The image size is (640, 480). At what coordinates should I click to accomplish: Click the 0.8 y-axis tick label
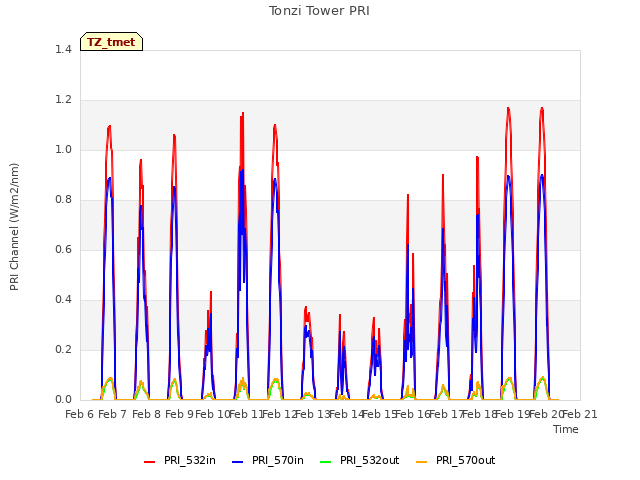[63, 200]
